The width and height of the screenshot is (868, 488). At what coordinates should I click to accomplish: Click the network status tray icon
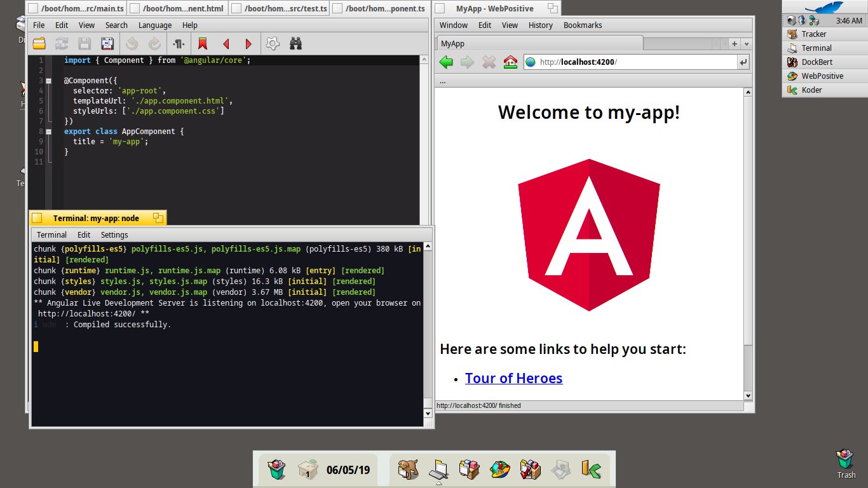(x=814, y=21)
